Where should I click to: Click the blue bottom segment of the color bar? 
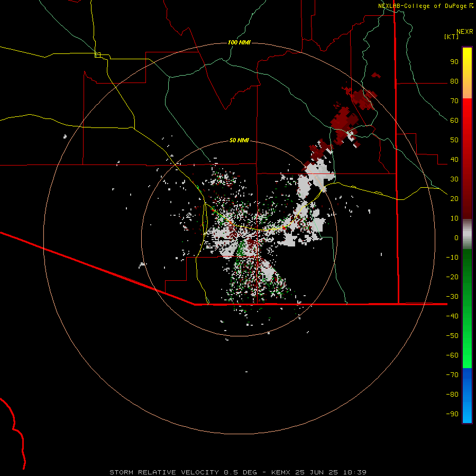[467, 396]
